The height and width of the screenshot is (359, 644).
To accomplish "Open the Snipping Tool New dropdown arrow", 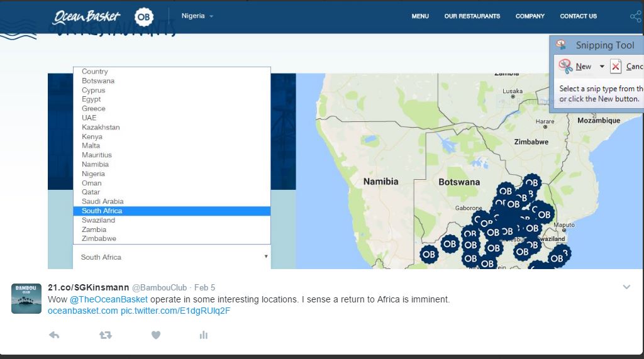I will pyautogui.click(x=602, y=66).
